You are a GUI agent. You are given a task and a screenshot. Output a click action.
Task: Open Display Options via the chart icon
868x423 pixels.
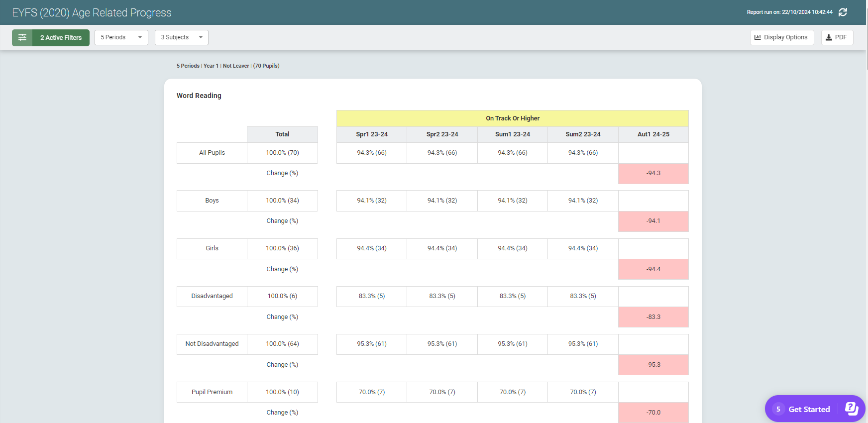click(x=758, y=37)
